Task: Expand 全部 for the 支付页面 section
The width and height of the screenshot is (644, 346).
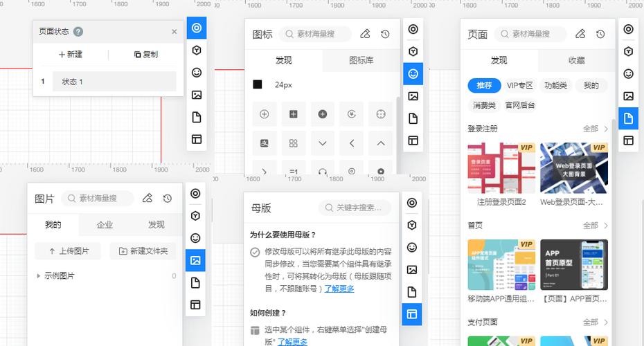Action: click(x=595, y=322)
